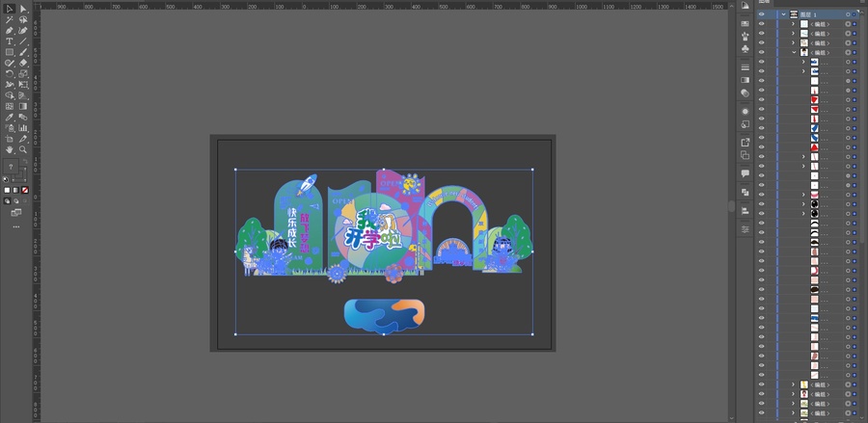Select the Type tool
This screenshot has width=868, height=423.
click(x=10, y=41)
